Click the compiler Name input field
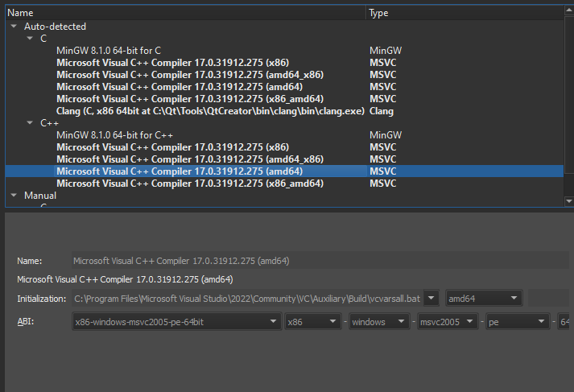 pos(320,261)
